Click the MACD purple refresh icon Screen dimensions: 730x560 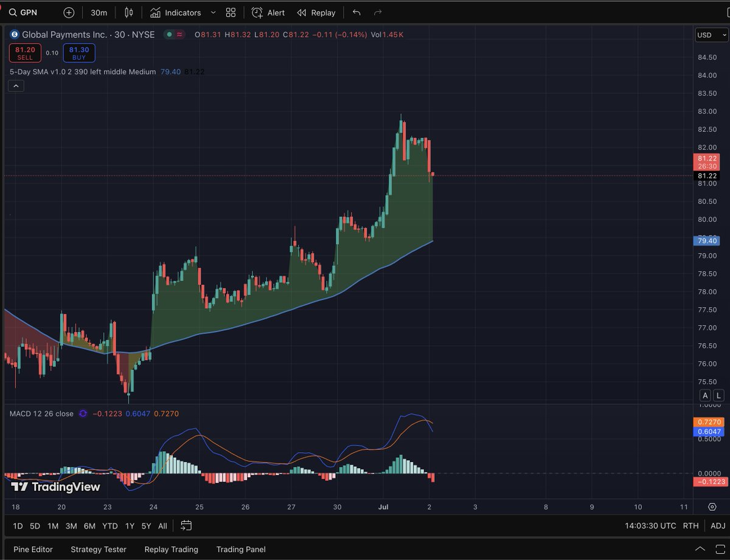[83, 413]
